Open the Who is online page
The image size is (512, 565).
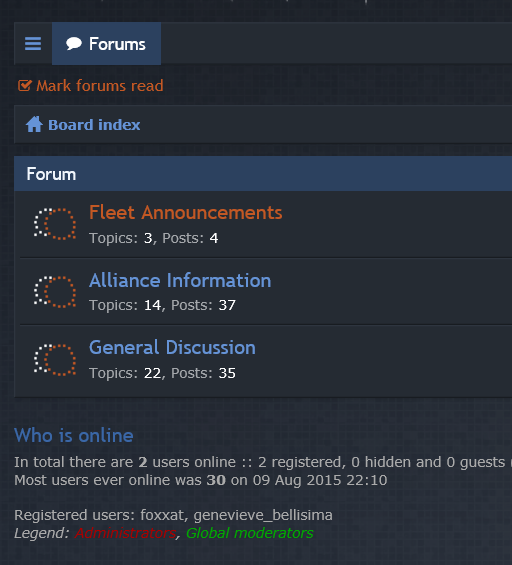pyautogui.click(x=74, y=435)
